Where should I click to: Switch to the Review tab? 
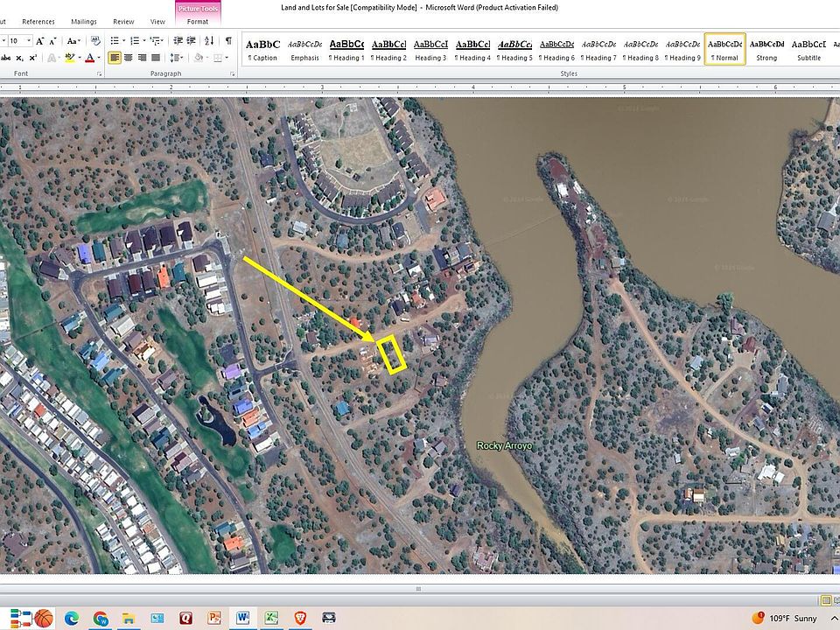coord(123,21)
